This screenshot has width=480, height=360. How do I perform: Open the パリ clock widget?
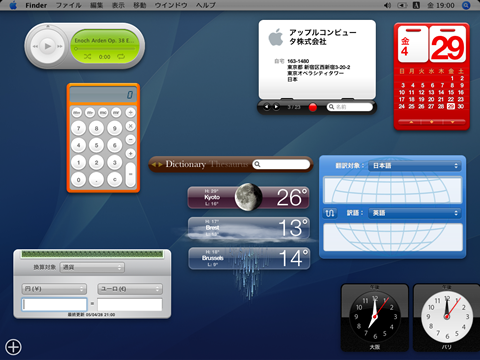click(x=447, y=317)
